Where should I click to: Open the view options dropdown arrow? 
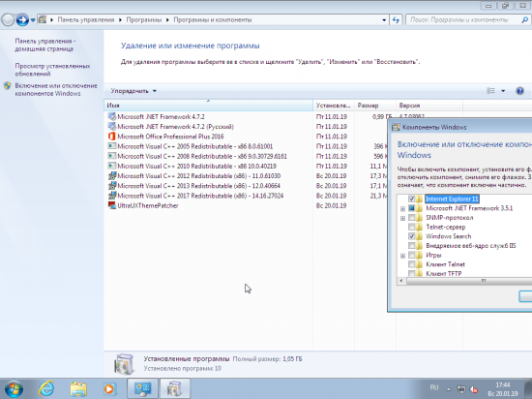pos(503,91)
